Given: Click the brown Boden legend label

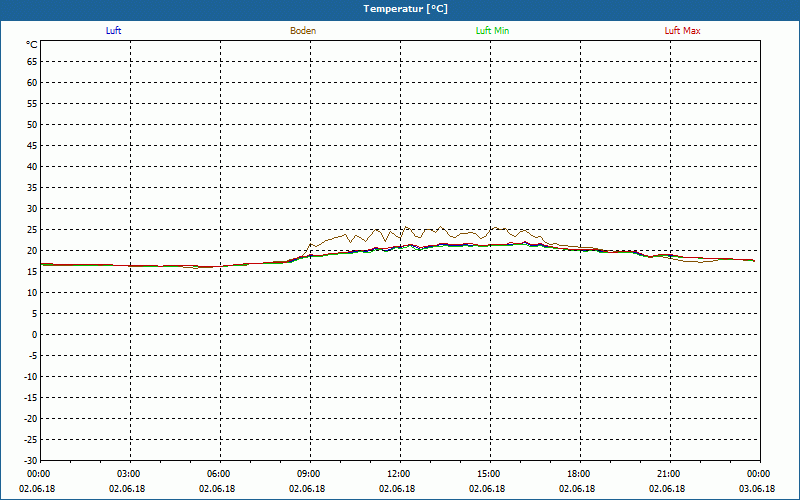Looking at the screenshot, I should point(303,31).
